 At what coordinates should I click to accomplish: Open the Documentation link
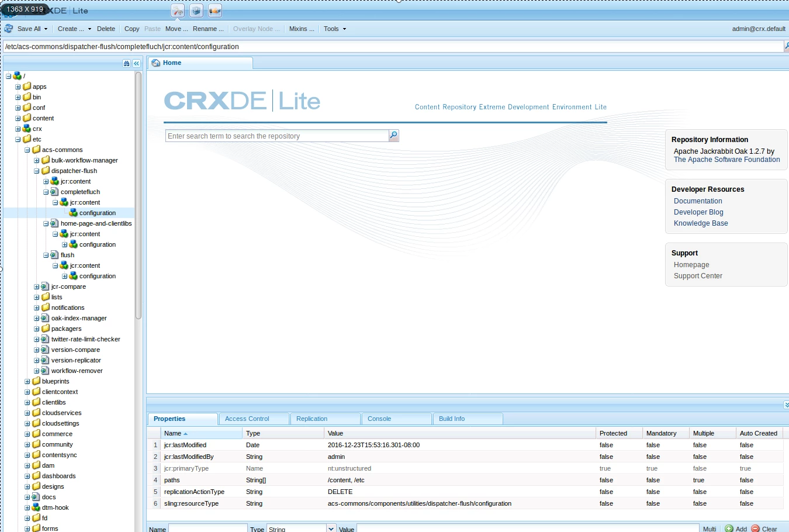(x=698, y=201)
